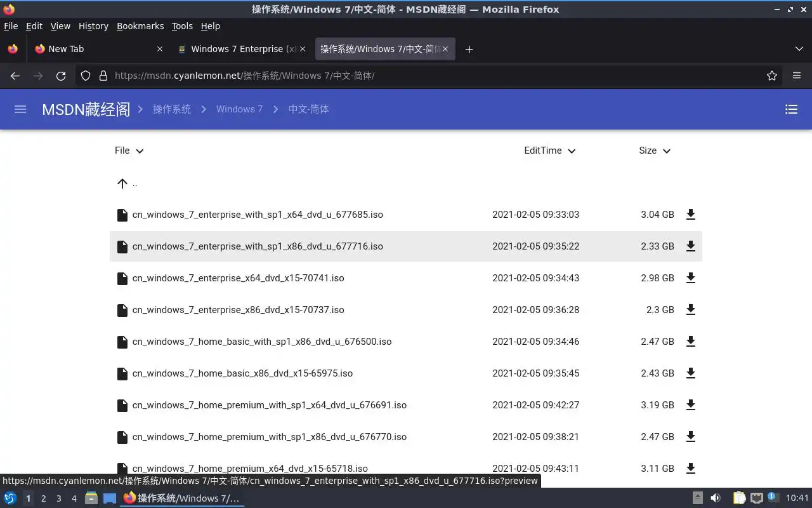Open network icon in system tray

pyautogui.click(x=756, y=498)
